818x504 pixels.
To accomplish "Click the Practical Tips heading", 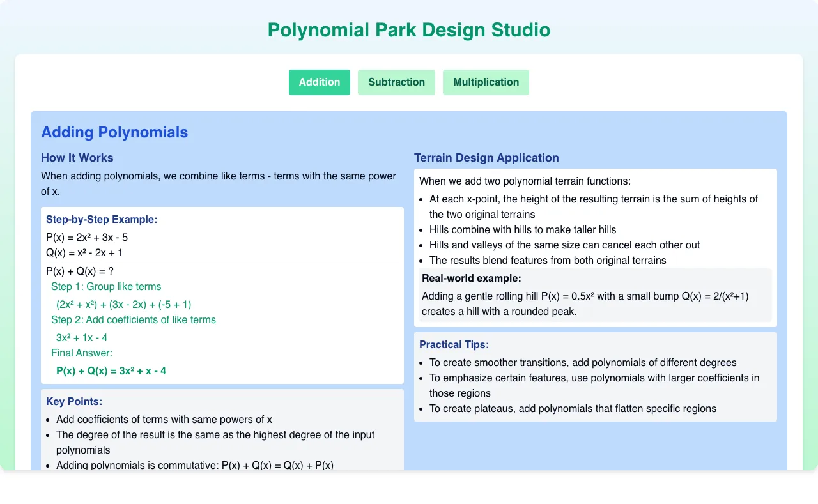I will (454, 345).
